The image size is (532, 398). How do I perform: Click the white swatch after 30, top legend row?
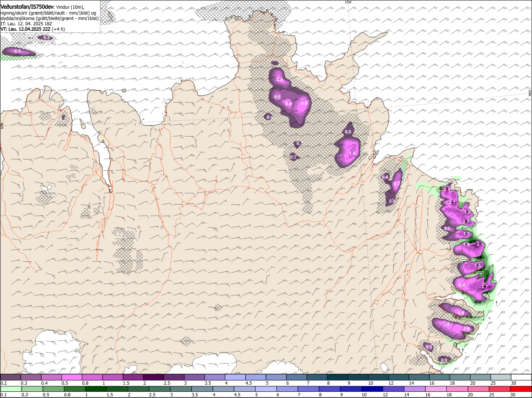pyautogui.click(x=521, y=377)
